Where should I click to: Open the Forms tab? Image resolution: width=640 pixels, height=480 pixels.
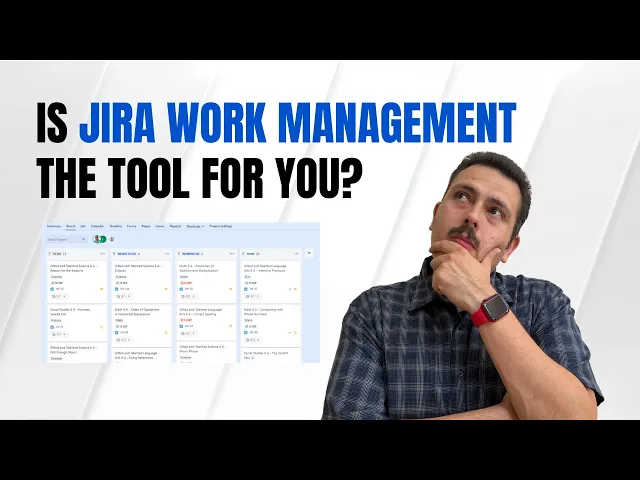pyautogui.click(x=131, y=226)
